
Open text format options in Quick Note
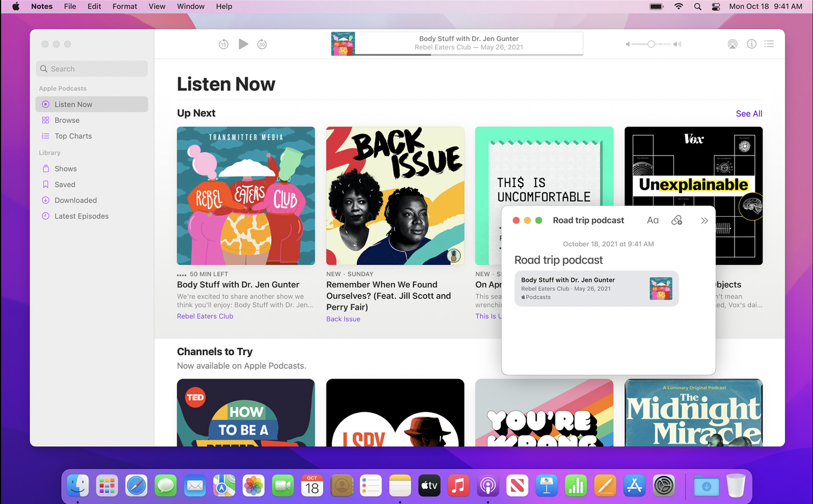(653, 220)
